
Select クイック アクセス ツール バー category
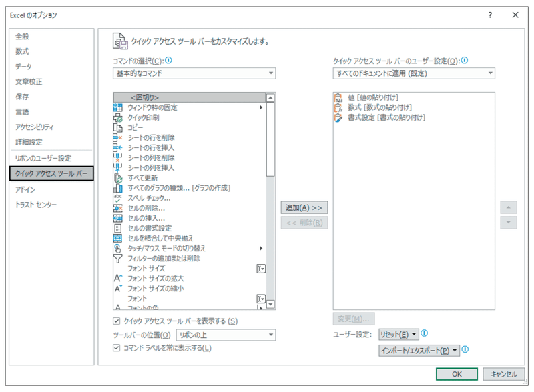pos(51,173)
